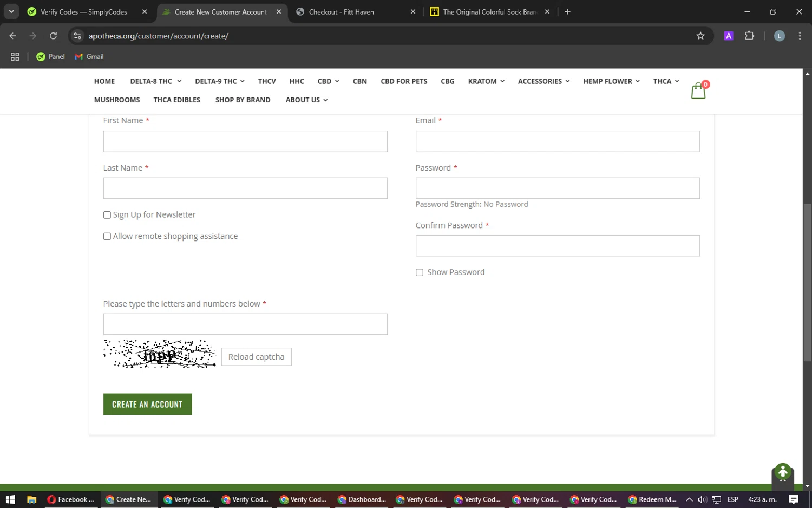Viewport: 812px width, 508px height.
Task: Focus the Confirm Password field
Action: [x=558, y=246]
